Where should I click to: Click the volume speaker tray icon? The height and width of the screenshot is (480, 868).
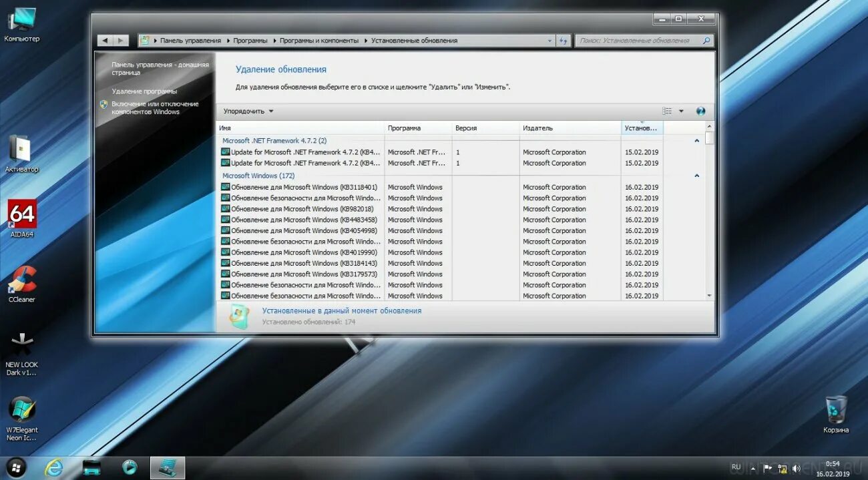coord(796,468)
